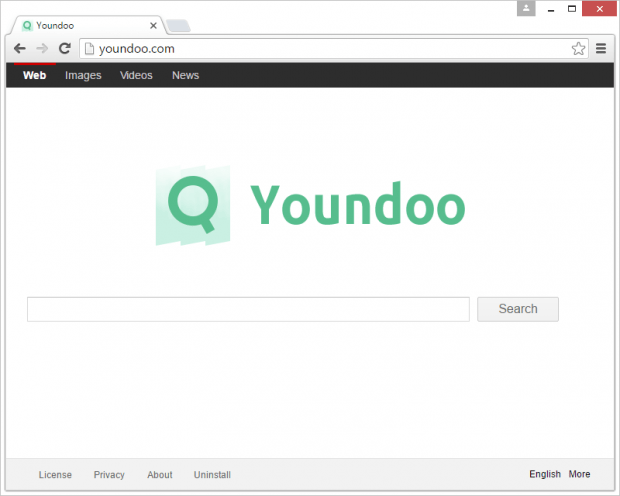Open the Privacy link in footer
Viewport: 620px width, 496px height.
109,475
